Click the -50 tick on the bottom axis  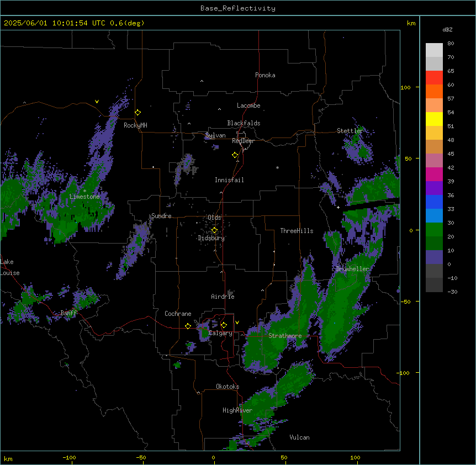point(141,457)
